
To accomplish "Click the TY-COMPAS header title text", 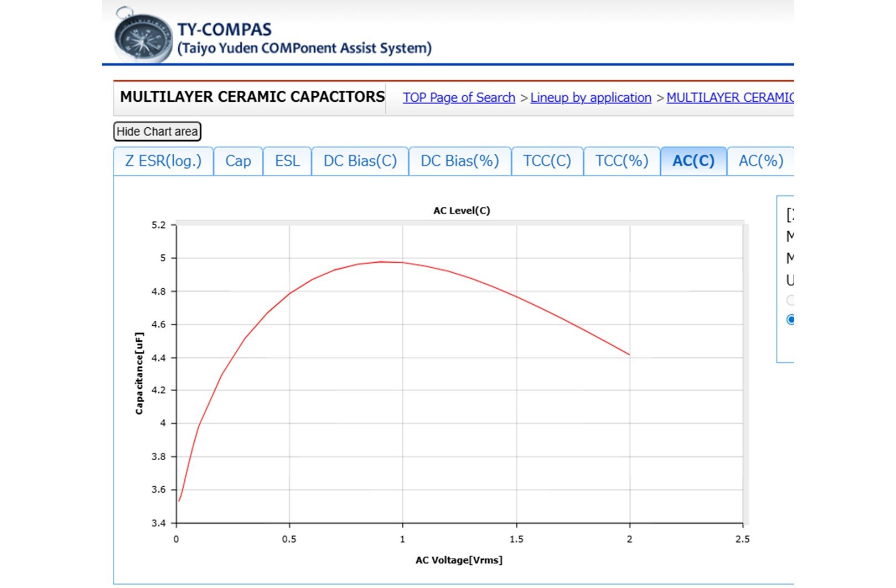I will coord(224,29).
